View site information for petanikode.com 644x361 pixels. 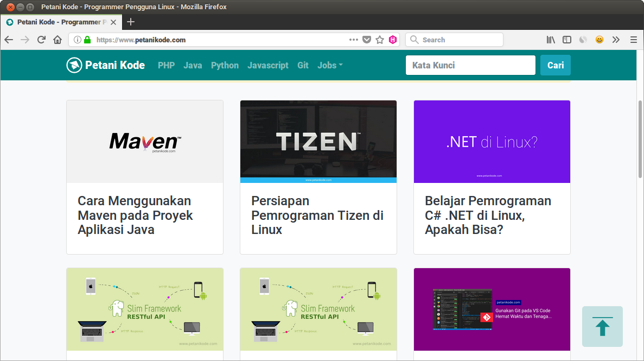pos(77,40)
